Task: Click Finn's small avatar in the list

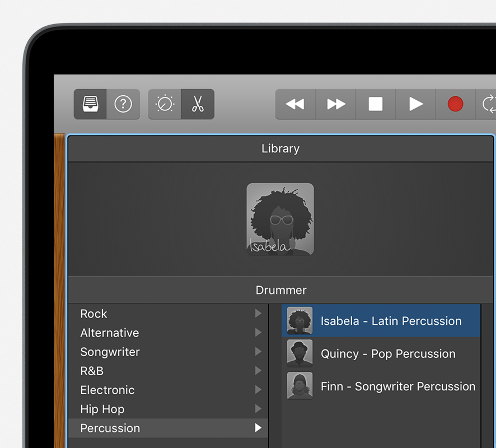Action: [x=300, y=386]
